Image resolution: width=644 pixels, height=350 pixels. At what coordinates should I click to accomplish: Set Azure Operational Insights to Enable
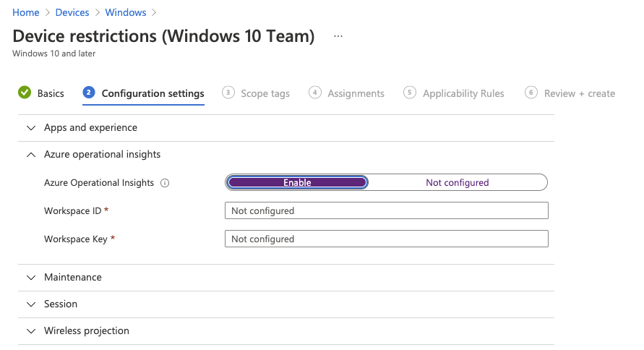(297, 182)
